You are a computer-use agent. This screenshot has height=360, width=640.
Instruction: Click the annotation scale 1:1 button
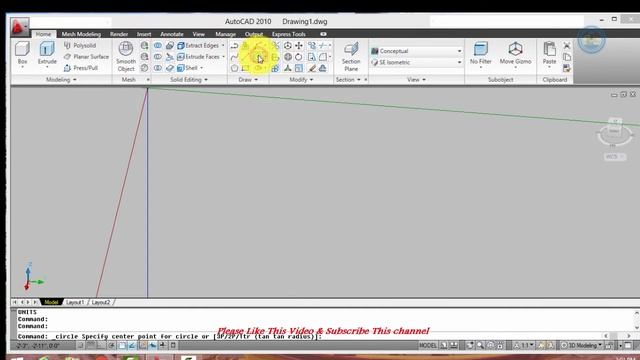pos(525,345)
